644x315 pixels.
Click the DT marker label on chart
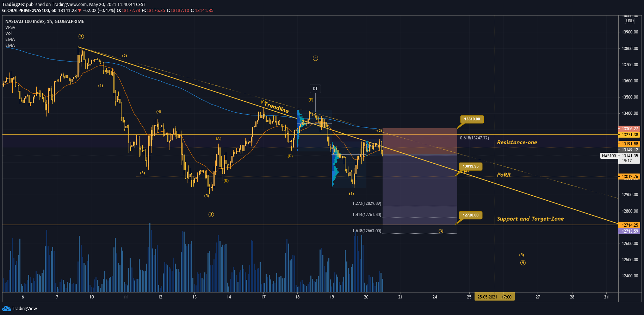(315, 89)
